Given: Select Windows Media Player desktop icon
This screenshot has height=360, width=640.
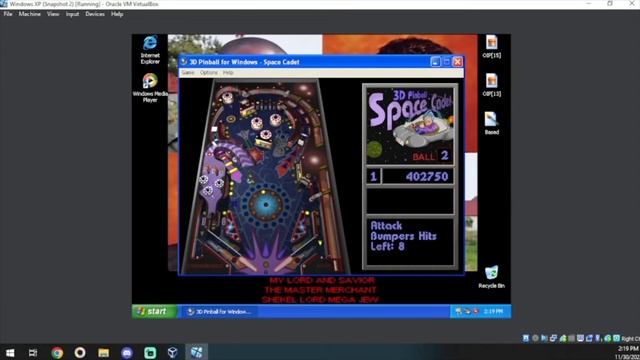Looking at the screenshot, I should coord(150,88).
